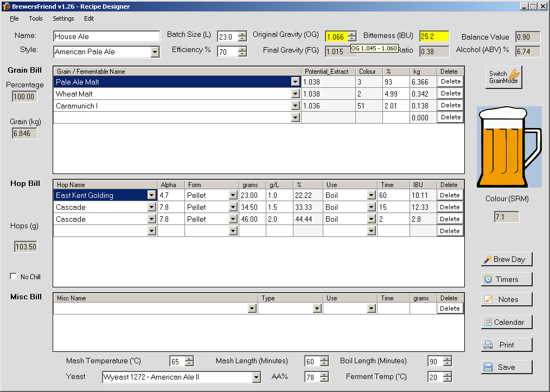550x392 pixels.
Task: Open the Calendar icon button
Action: [488, 322]
